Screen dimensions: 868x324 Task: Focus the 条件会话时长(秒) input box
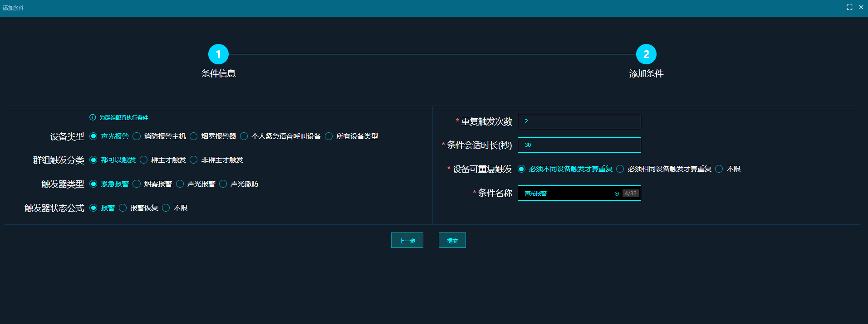pos(579,145)
